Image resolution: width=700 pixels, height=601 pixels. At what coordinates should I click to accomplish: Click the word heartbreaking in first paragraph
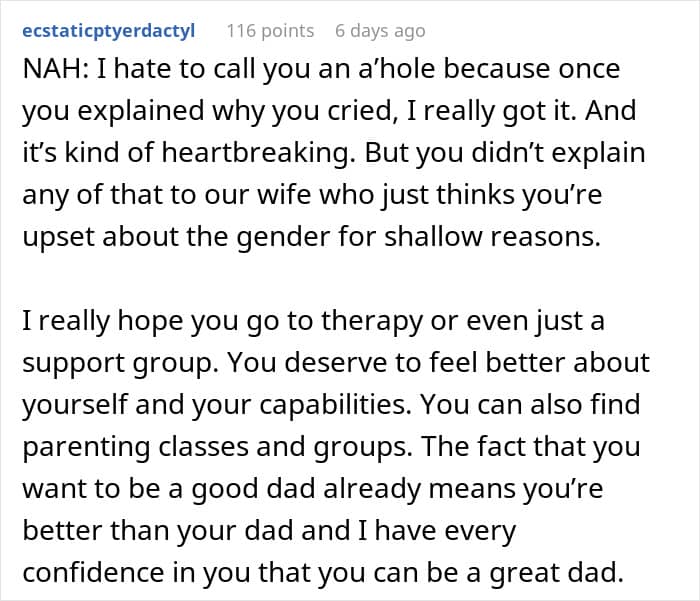tap(256, 153)
